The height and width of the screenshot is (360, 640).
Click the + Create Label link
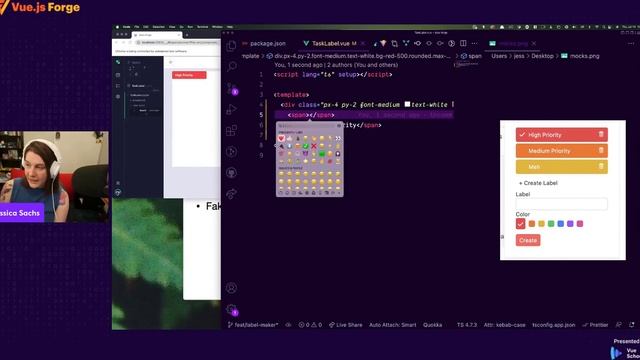538,183
